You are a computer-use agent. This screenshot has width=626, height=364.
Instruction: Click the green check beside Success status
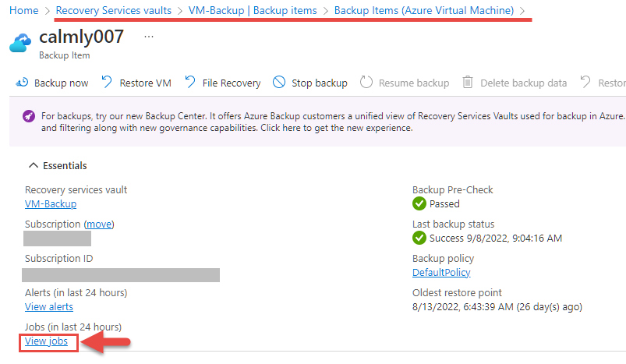[x=419, y=238]
